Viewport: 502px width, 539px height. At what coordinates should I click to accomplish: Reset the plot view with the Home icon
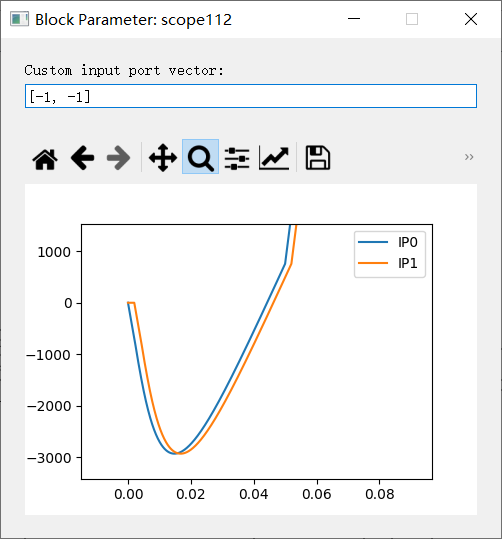click(45, 158)
